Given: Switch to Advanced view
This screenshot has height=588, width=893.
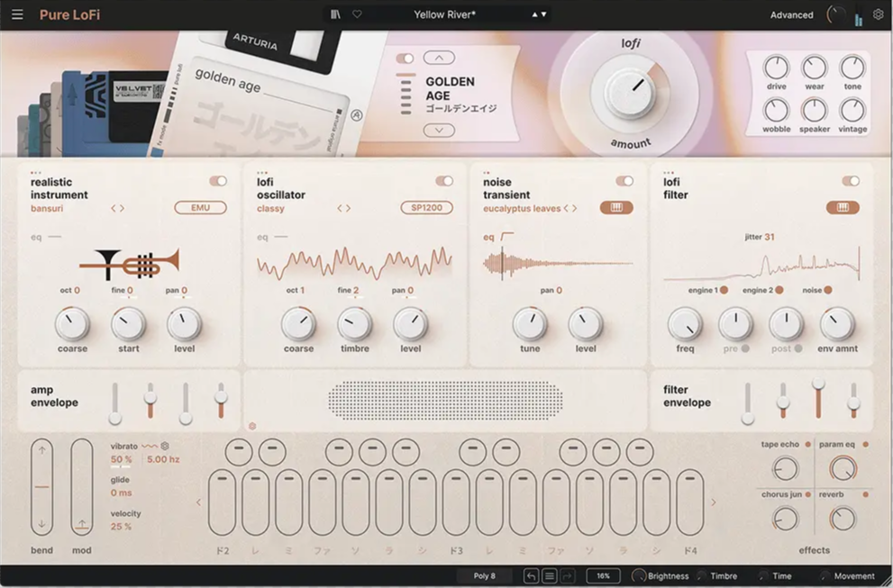Looking at the screenshot, I should [x=790, y=14].
